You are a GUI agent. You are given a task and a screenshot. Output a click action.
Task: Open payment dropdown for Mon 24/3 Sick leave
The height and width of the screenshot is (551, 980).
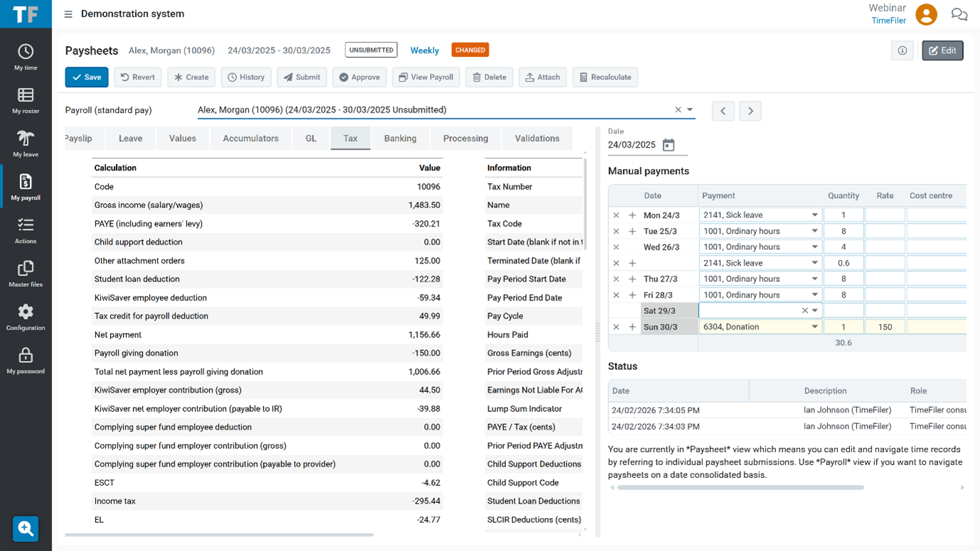pos(814,215)
